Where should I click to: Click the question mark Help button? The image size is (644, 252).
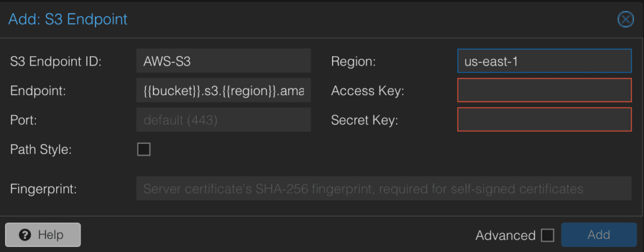(43, 235)
